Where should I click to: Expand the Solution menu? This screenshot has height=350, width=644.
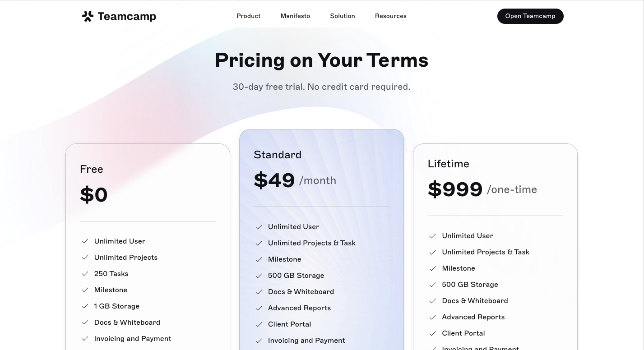[x=343, y=16]
